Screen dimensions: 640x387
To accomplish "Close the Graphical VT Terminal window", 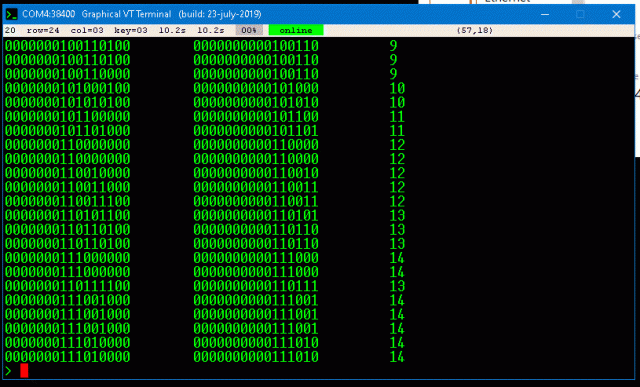I will (616, 14).
